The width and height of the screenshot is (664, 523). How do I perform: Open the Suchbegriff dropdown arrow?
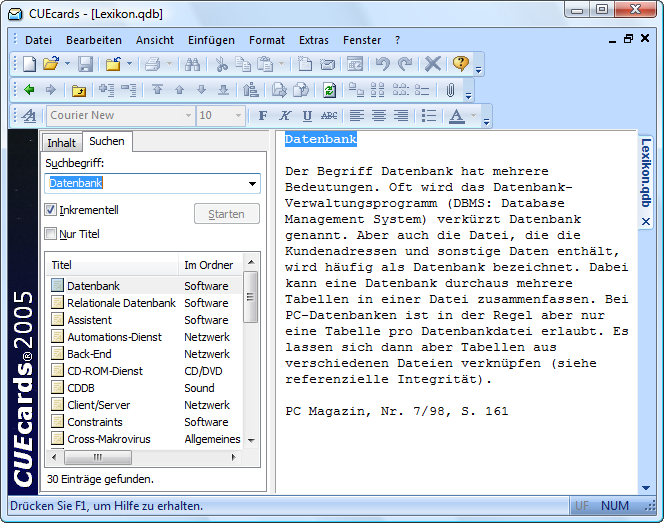point(251,184)
